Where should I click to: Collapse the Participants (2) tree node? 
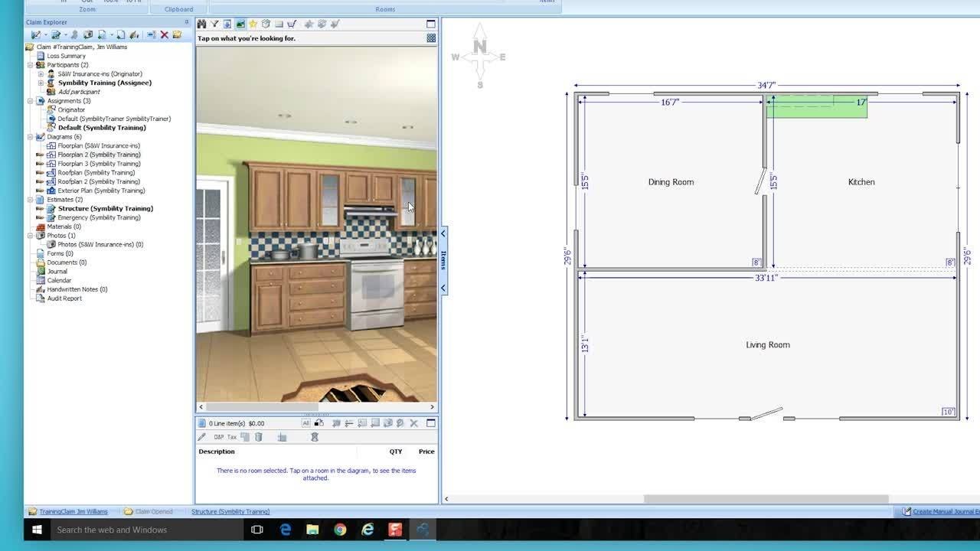pos(31,65)
